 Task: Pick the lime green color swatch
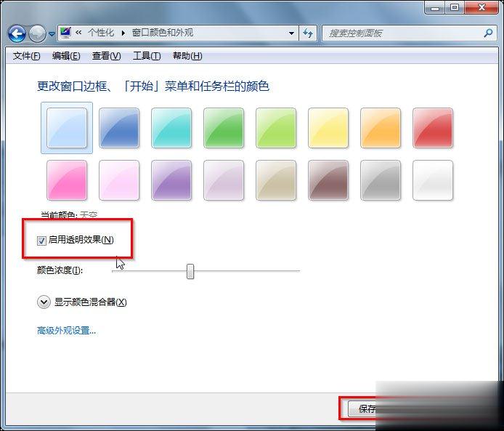(x=276, y=128)
